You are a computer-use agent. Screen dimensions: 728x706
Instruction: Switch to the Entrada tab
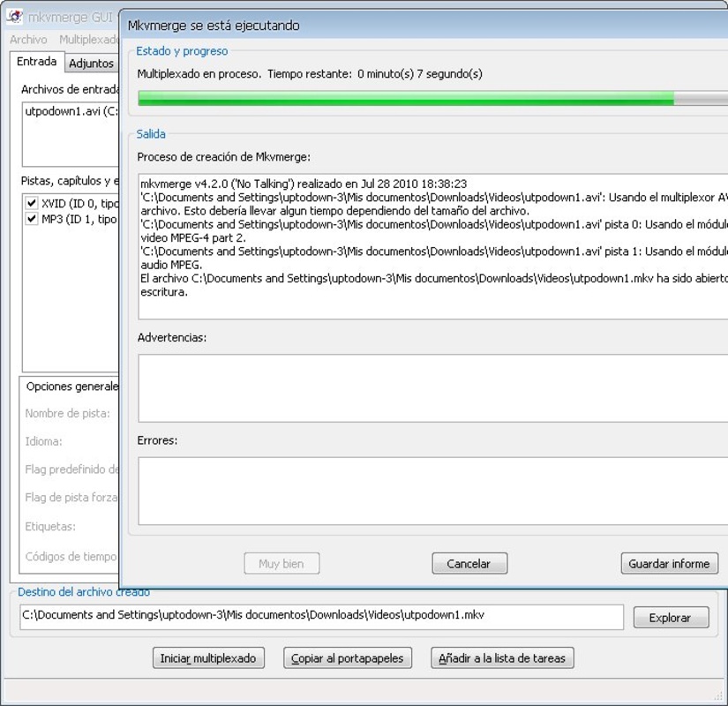37,62
